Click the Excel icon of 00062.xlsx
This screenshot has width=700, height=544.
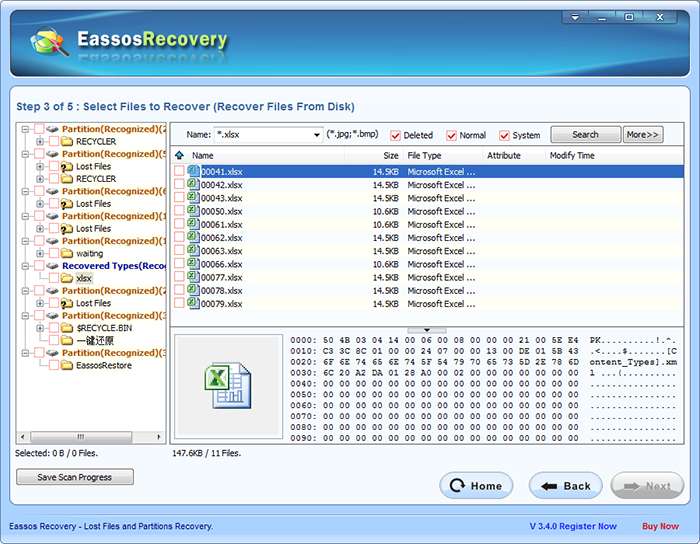coord(193,237)
